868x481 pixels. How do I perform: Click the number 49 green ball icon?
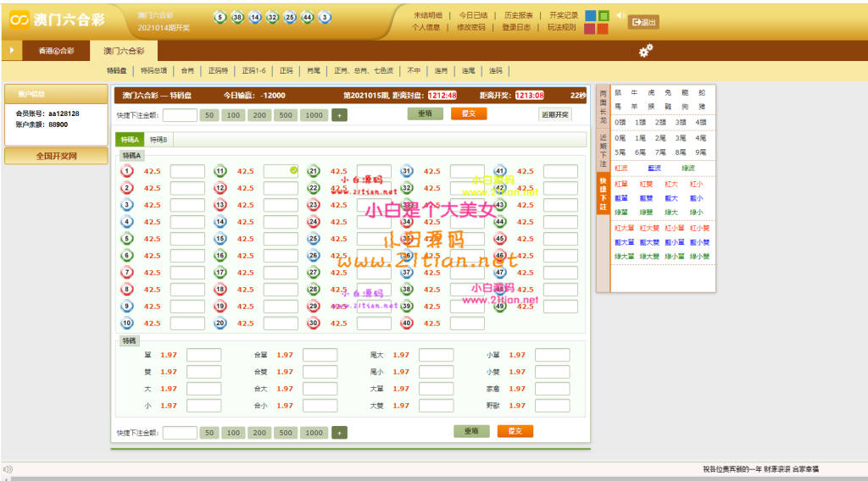tap(500, 306)
